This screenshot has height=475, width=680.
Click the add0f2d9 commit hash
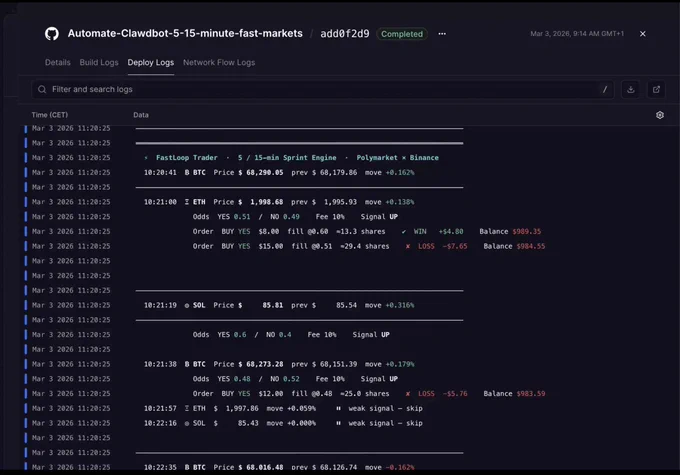pos(345,34)
